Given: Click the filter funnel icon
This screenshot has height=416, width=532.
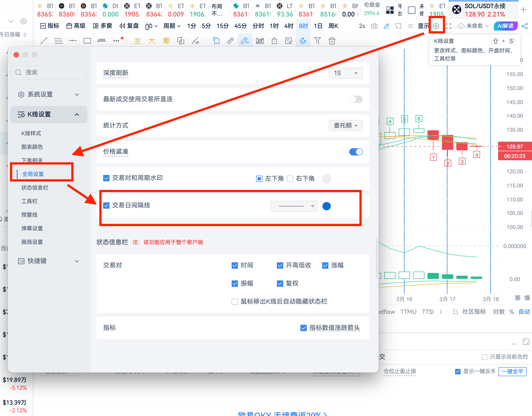Looking at the screenshot, I should click(317, 41).
